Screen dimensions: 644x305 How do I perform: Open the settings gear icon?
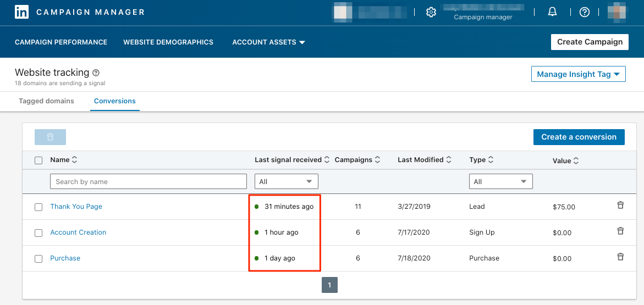pos(431,12)
